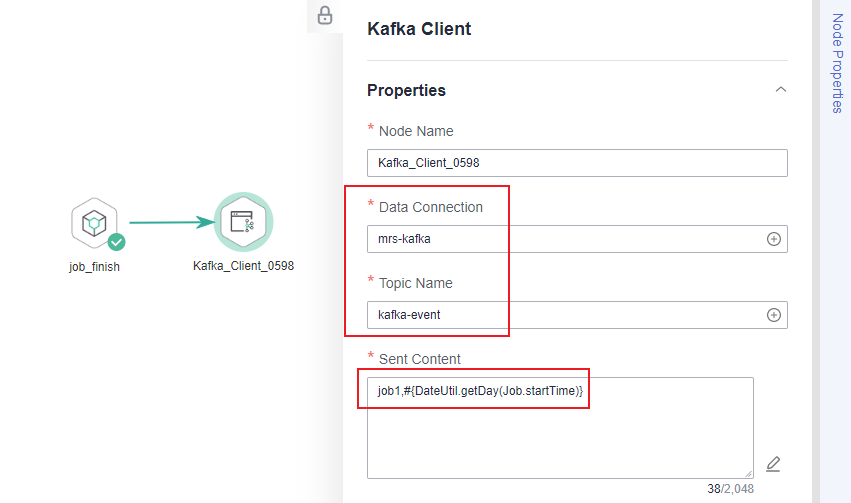Click the Kafka_Client_0598 label under the node
This screenshot has width=851, height=503.
[243, 266]
